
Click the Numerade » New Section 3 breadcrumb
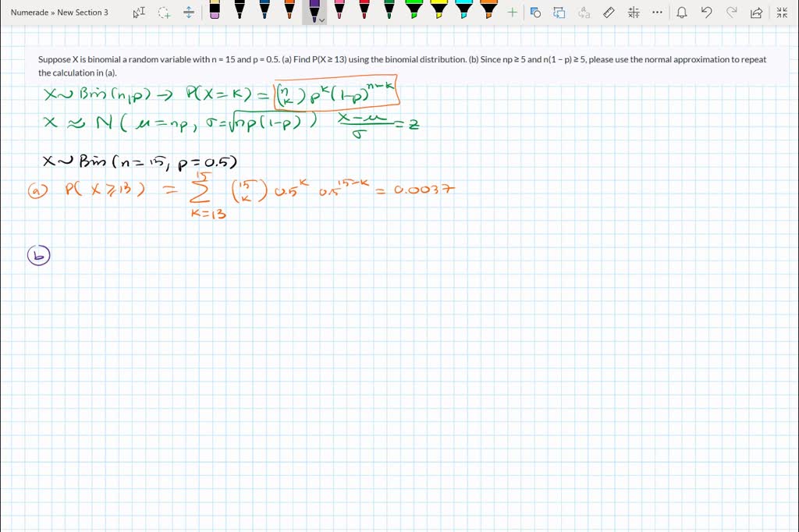59,12
